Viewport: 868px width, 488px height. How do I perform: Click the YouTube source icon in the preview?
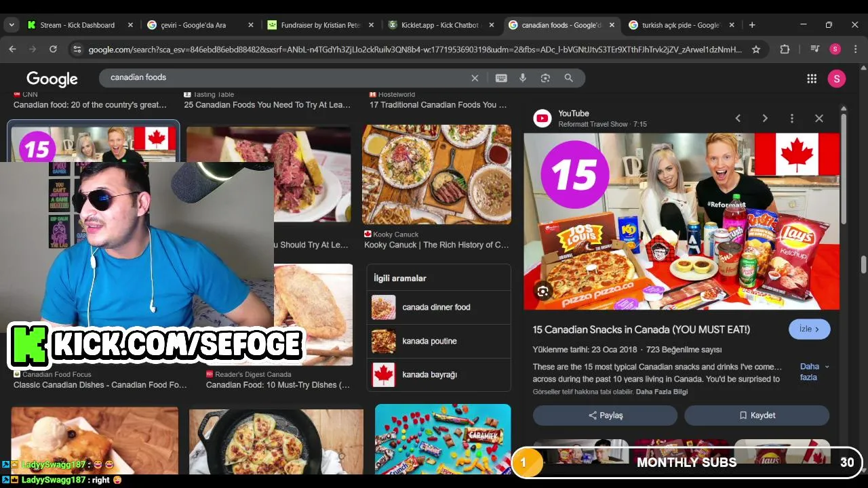click(x=542, y=119)
